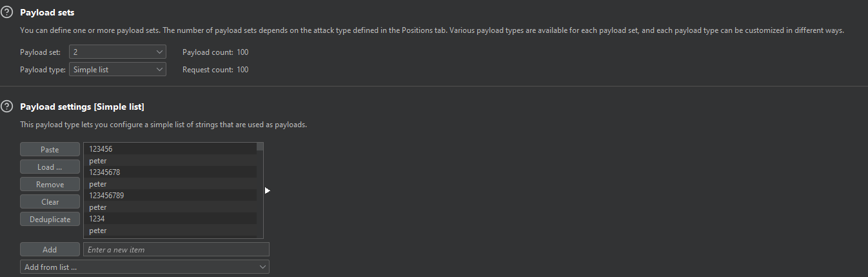Click the Add button
This screenshot has height=277, width=868.
[x=50, y=249]
